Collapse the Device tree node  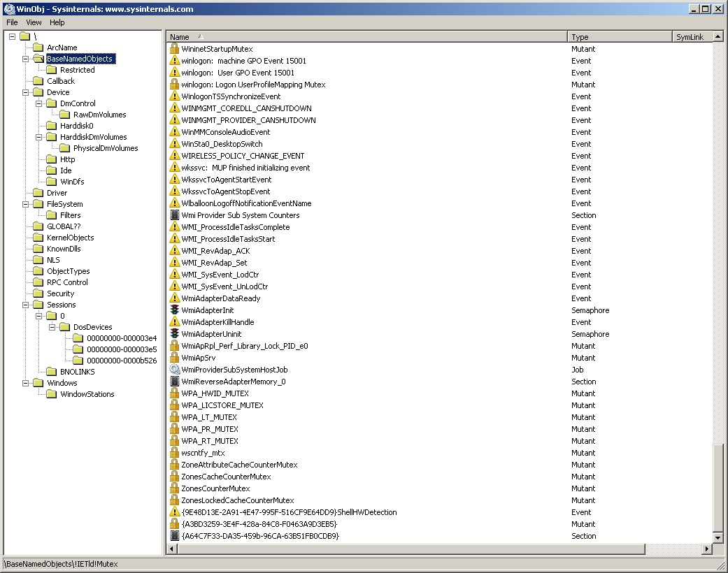point(26,92)
